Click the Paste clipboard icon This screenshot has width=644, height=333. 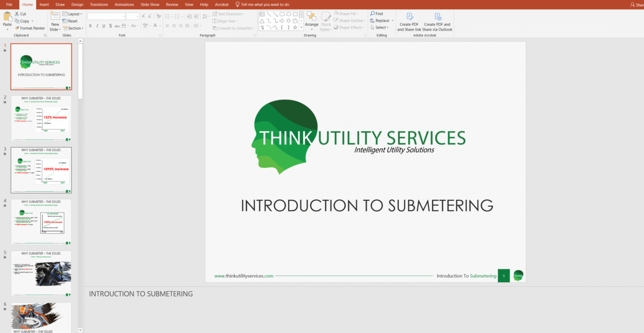7,16
